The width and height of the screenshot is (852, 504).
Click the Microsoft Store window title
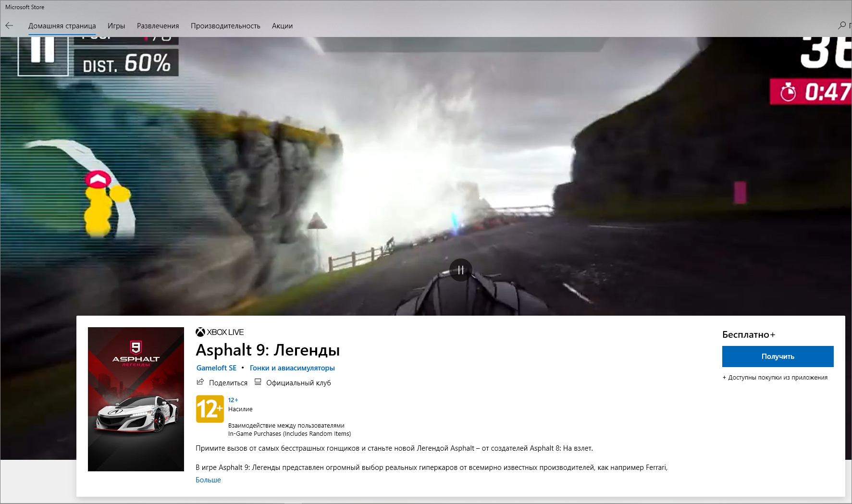25,7
